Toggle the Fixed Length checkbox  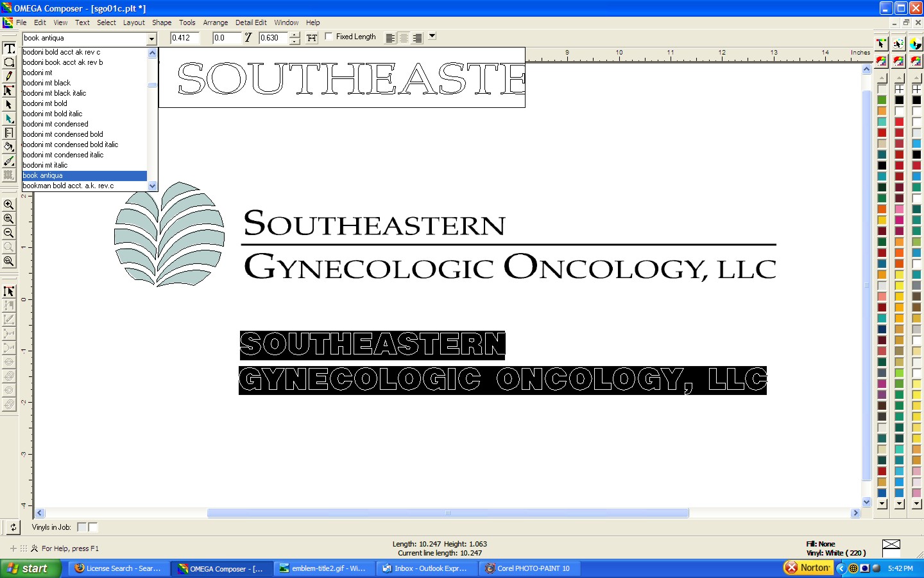click(329, 37)
